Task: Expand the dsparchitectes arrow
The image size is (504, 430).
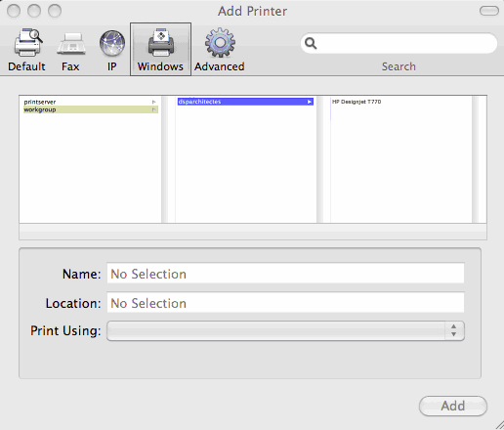Action: click(310, 102)
